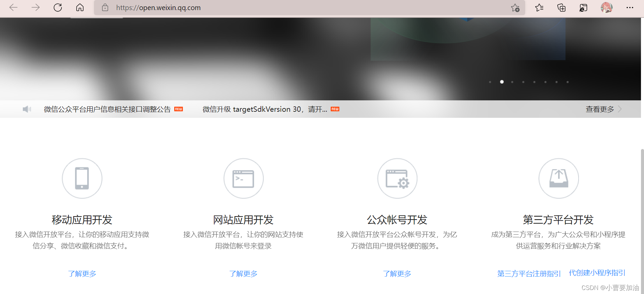644x294 pixels.
Task: Click the browser forward arrow
Action: 35,7
